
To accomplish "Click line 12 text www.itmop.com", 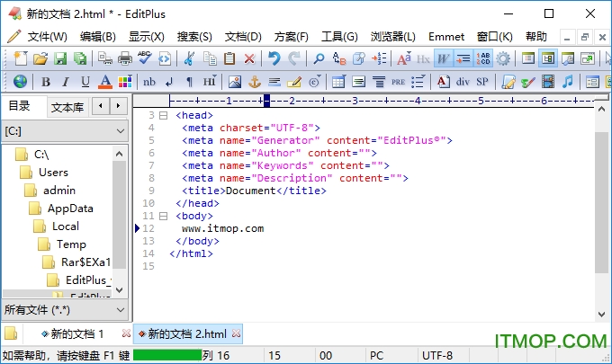I will [223, 228].
